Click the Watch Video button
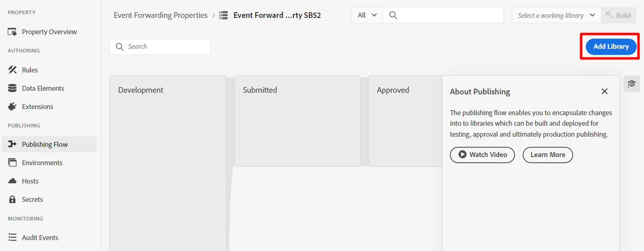The height and width of the screenshot is (251, 644). pos(482,155)
